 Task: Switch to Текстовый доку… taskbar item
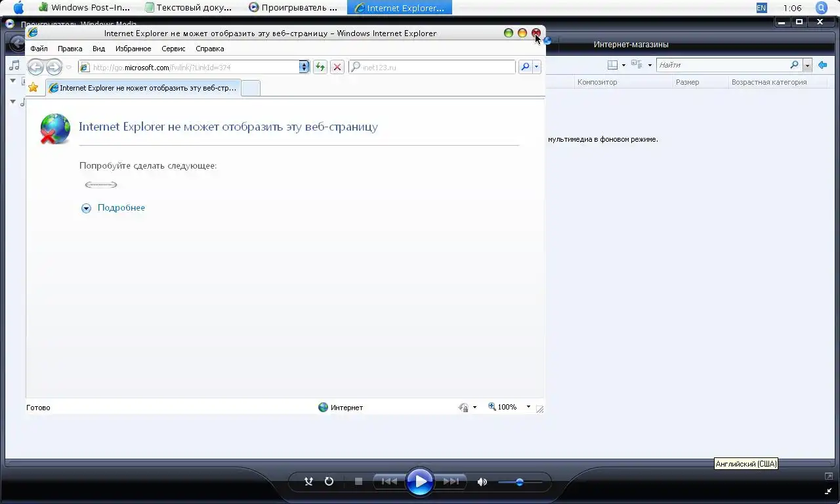tap(189, 8)
